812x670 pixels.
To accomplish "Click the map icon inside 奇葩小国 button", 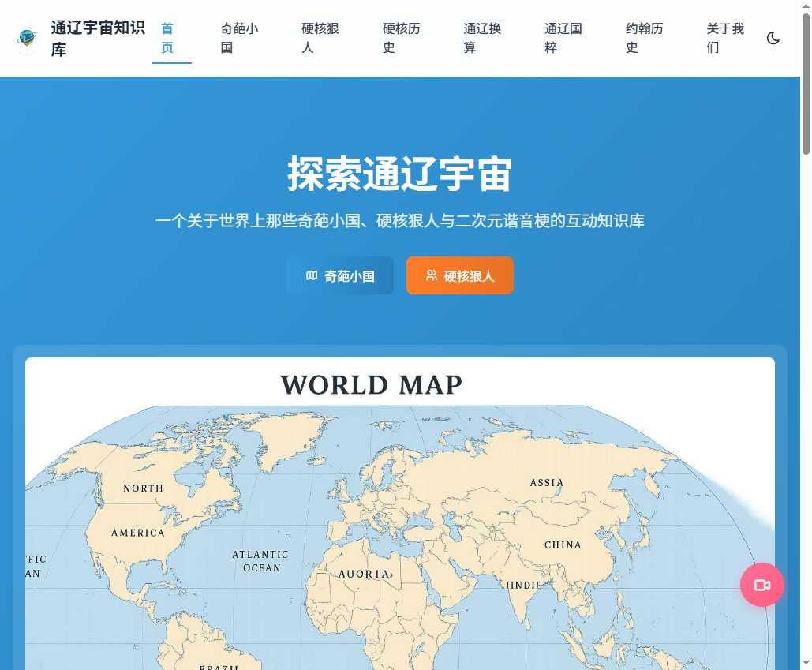I will point(311,275).
